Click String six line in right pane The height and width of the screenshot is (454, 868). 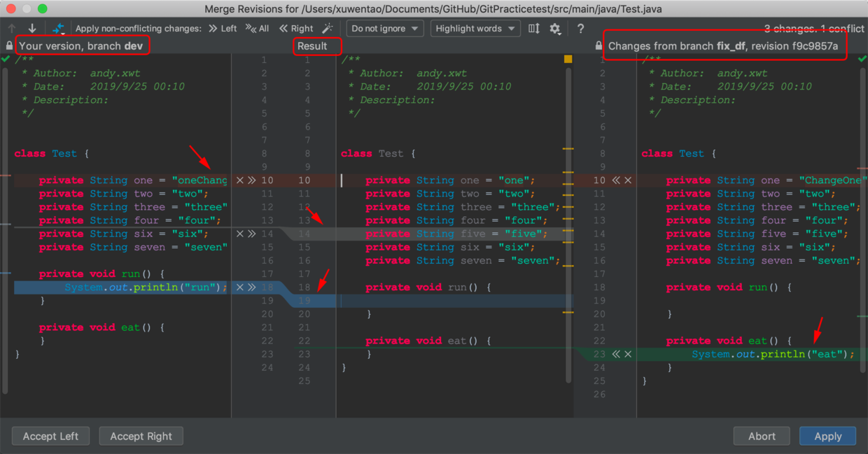751,247
